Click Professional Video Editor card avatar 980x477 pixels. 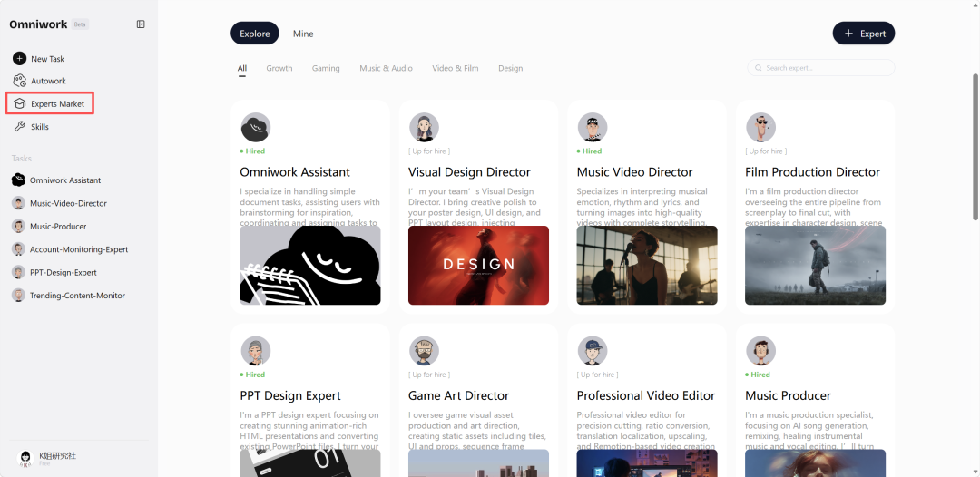[x=593, y=351]
